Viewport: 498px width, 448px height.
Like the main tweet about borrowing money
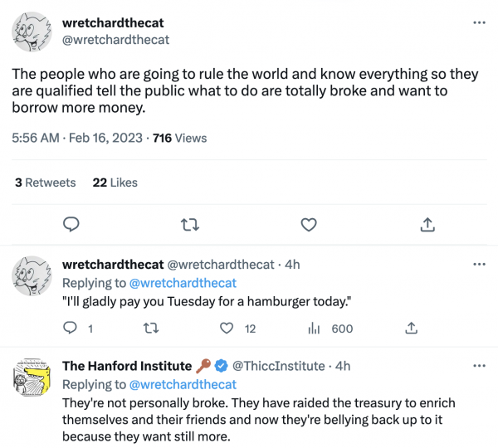[x=309, y=224]
